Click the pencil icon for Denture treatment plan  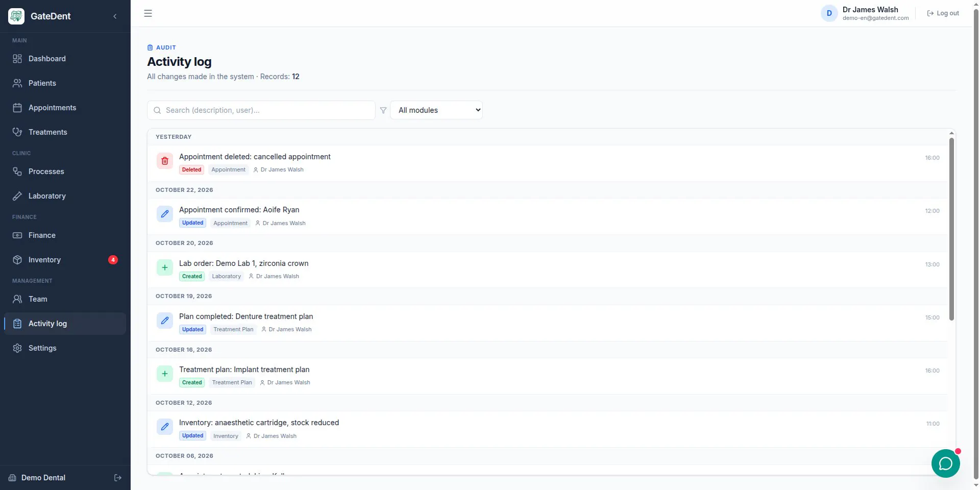pos(165,321)
